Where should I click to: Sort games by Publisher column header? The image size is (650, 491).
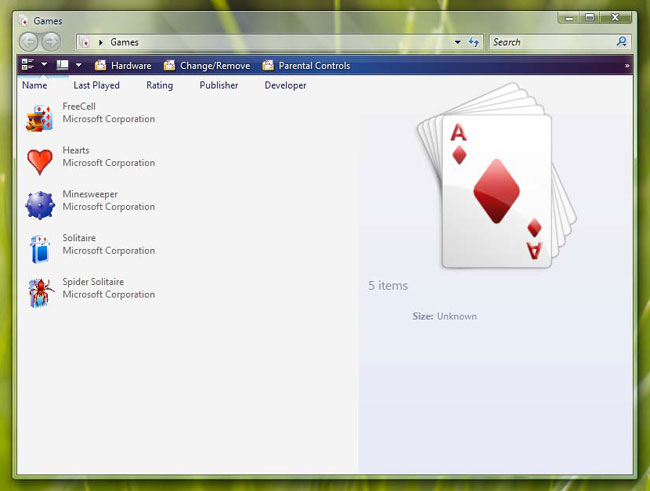coord(218,86)
